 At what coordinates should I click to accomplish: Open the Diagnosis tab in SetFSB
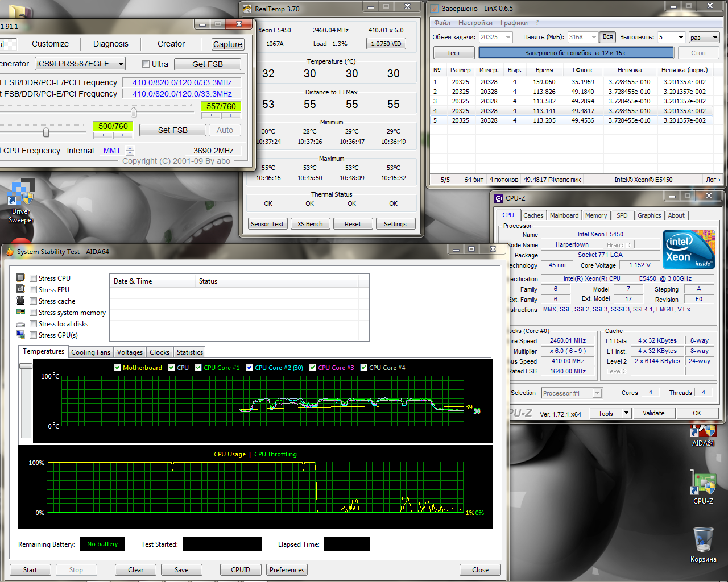pos(111,44)
